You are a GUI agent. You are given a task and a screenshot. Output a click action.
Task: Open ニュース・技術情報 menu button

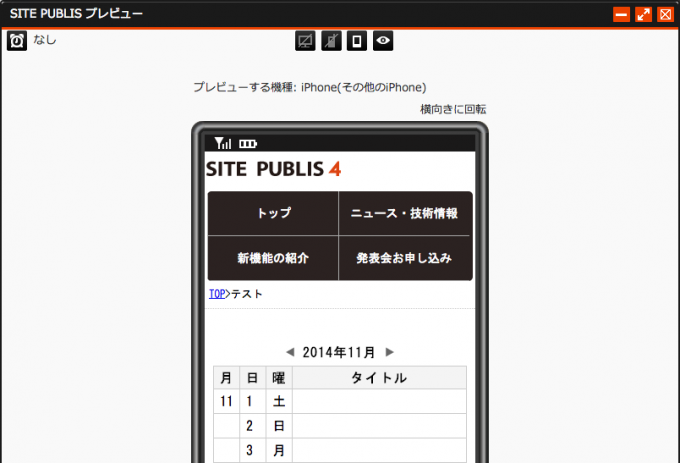[405, 213]
